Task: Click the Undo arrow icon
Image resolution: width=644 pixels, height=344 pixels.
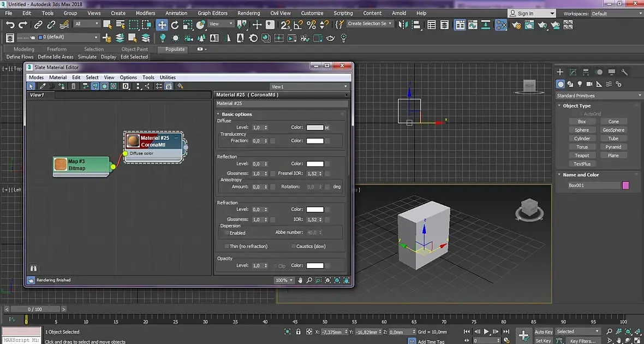Action: tap(10, 25)
